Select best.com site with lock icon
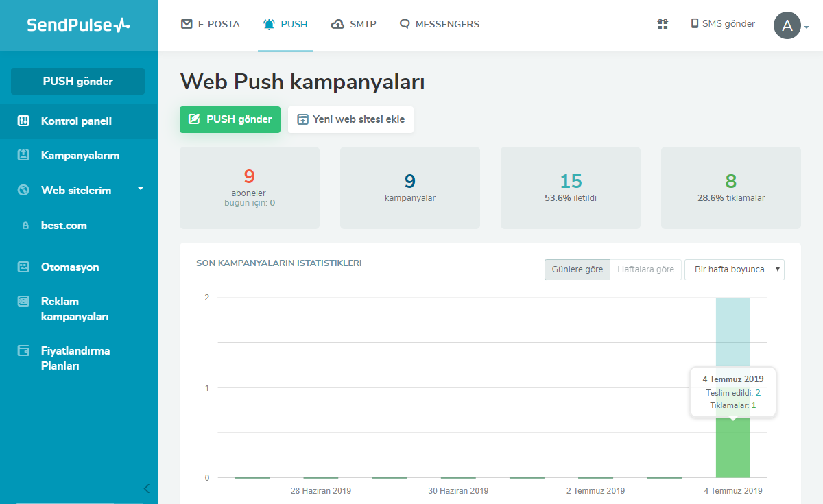The image size is (823, 504). coord(64,226)
